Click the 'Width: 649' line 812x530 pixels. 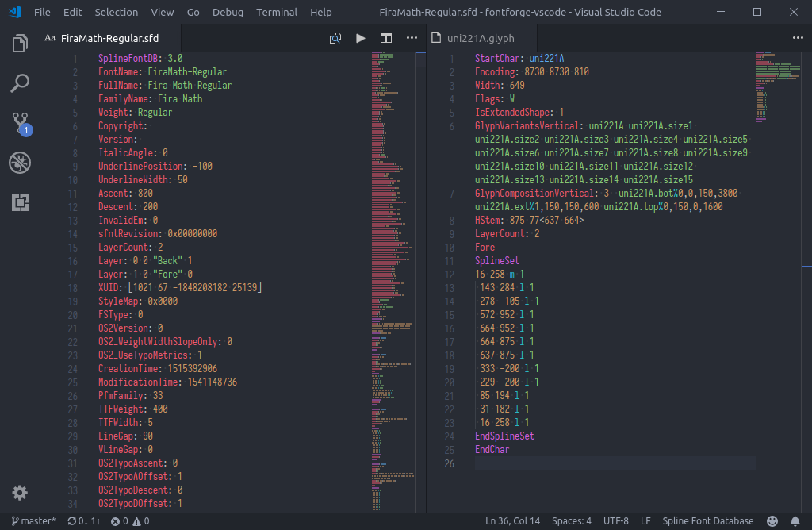tap(500, 86)
